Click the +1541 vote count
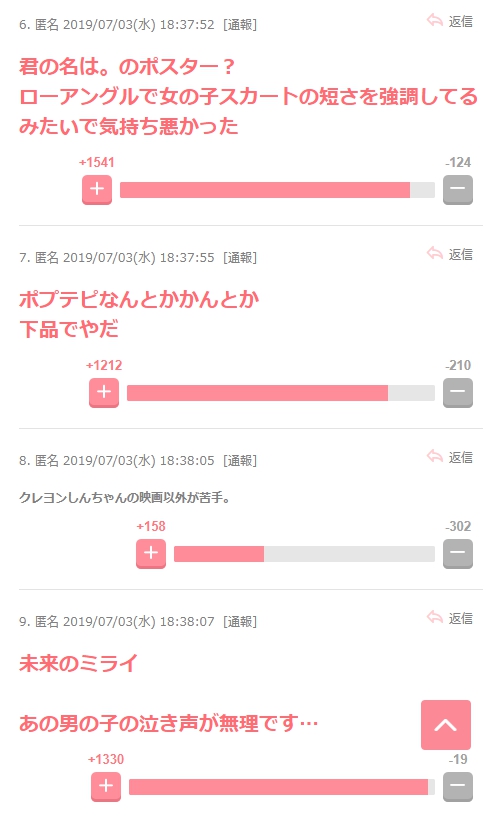The image size is (486, 818). (x=96, y=162)
